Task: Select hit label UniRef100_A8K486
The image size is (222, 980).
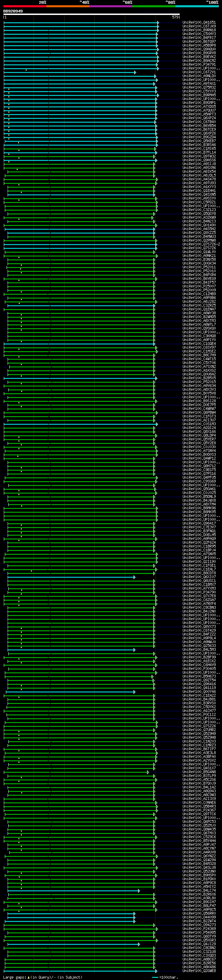Action: pos(199,966)
